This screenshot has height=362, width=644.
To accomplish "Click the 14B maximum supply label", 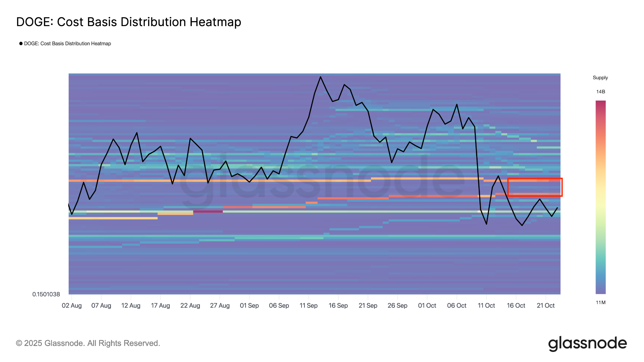I will 600,92.
